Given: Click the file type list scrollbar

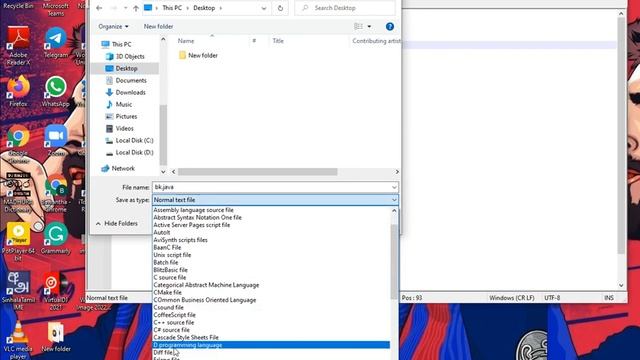Looking at the screenshot, I should (394, 261).
